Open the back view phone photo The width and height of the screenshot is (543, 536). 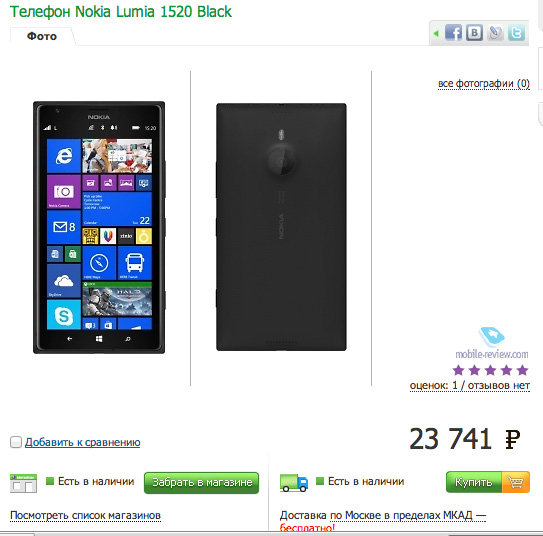pyautogui.click(x=281, y=227)
